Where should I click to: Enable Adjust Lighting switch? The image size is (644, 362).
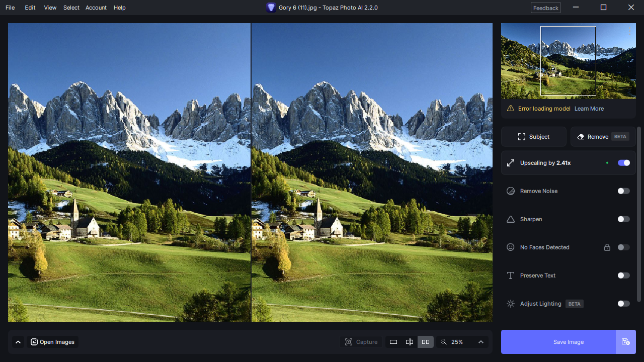(624, 304)
